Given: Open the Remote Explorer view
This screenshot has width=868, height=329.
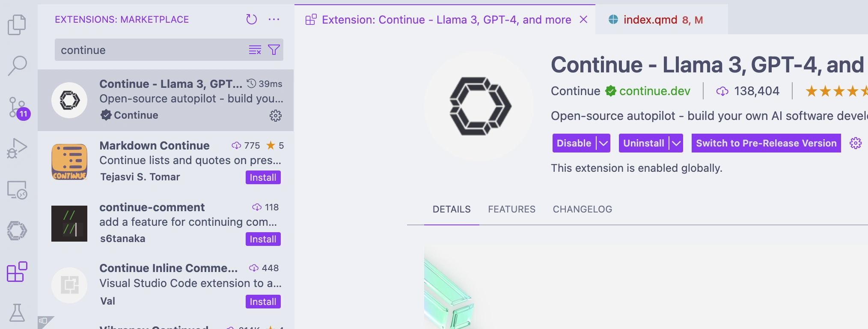Looking at the screenshot, I should click(x=17, y=190).
